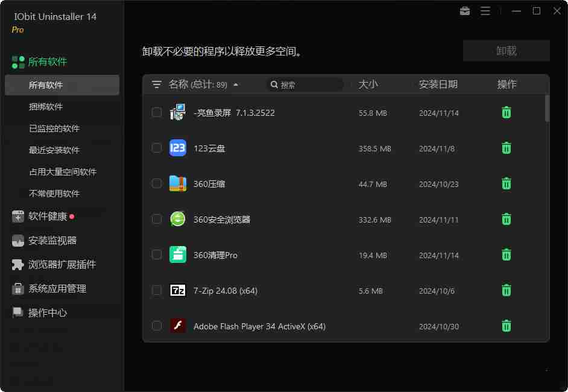Tick the checkbox for 7-Zip 24.08
This screenshot has width=568, height=392.
[157, 291]
